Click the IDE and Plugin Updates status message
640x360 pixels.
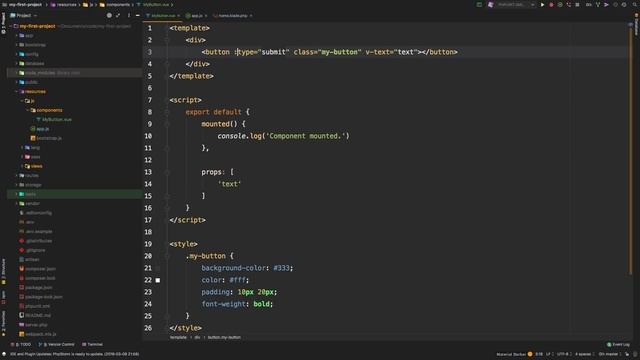tap(74, 354)
